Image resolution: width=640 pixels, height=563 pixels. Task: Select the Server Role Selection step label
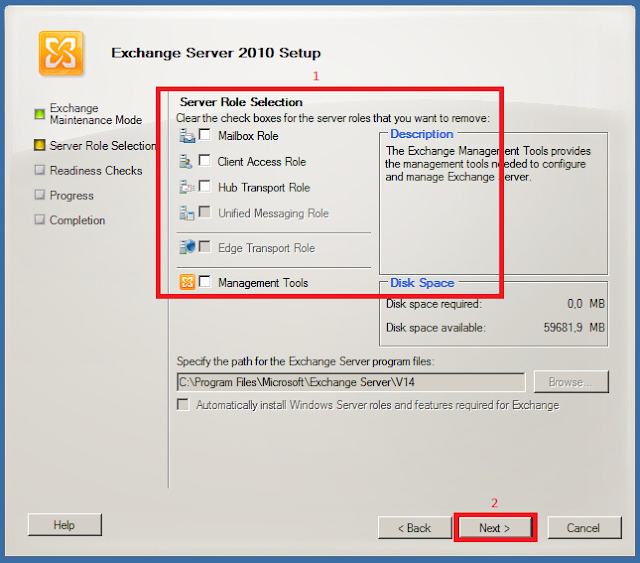(102, 145)
